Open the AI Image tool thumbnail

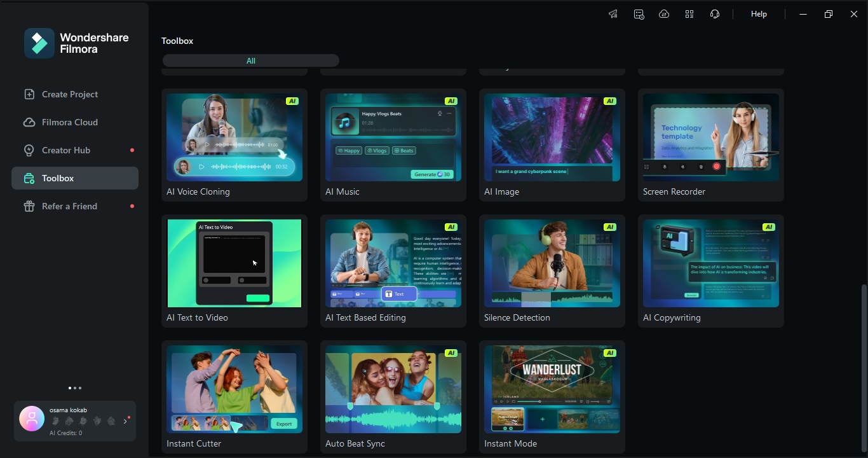(x=552, y=137)
